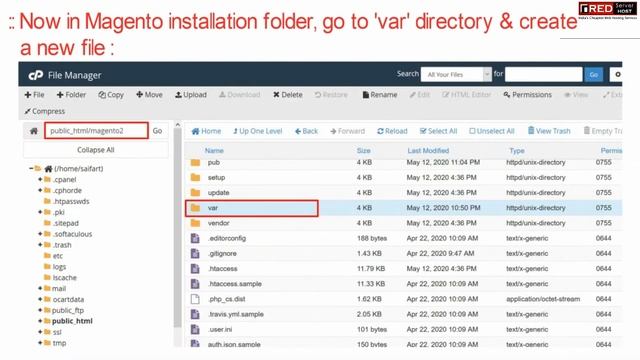The width and height of the screenshot is (640, 360).
Task: Click the Back navigation link
Action: pos(306,131)
